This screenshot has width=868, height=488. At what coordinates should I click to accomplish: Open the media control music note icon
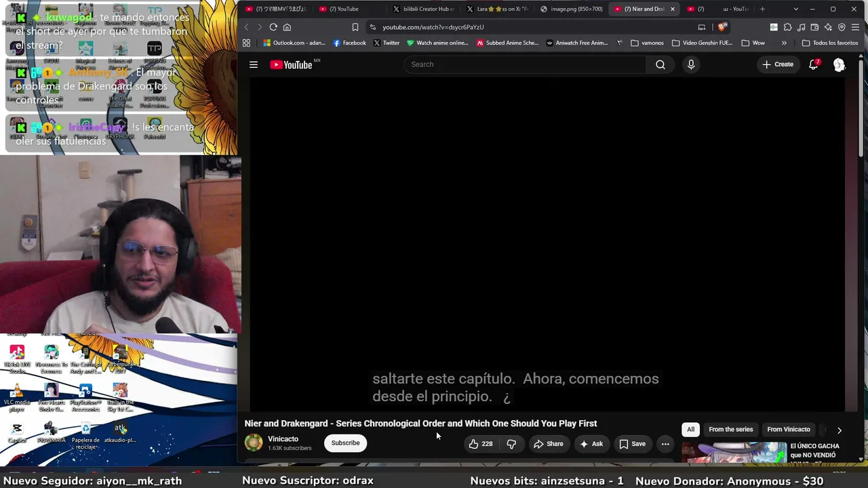tap(801, 27)
